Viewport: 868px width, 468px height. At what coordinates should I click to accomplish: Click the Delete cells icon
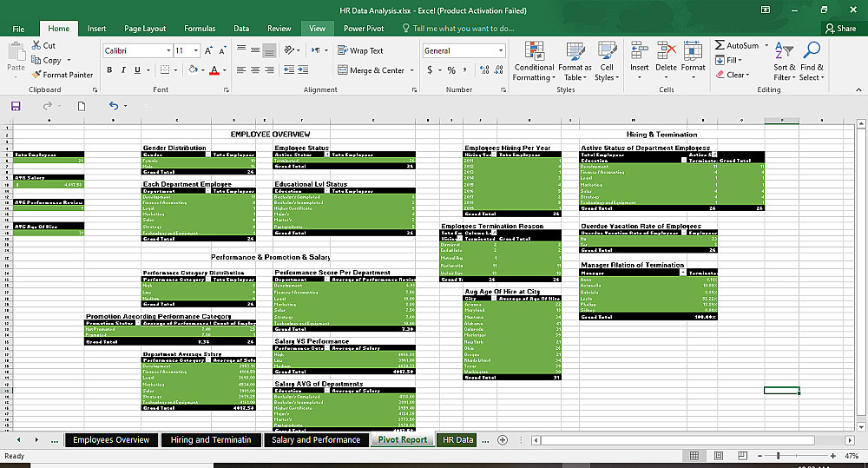(666, 50)
